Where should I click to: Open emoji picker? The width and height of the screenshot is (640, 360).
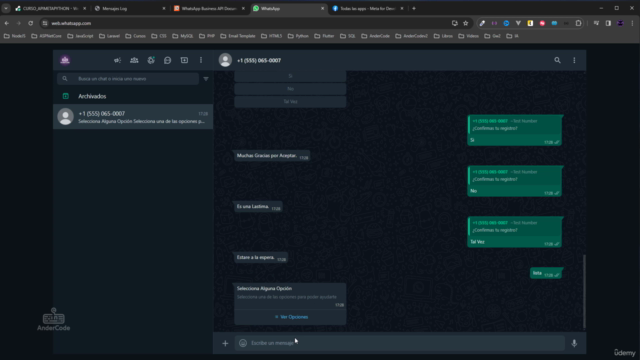243,343
